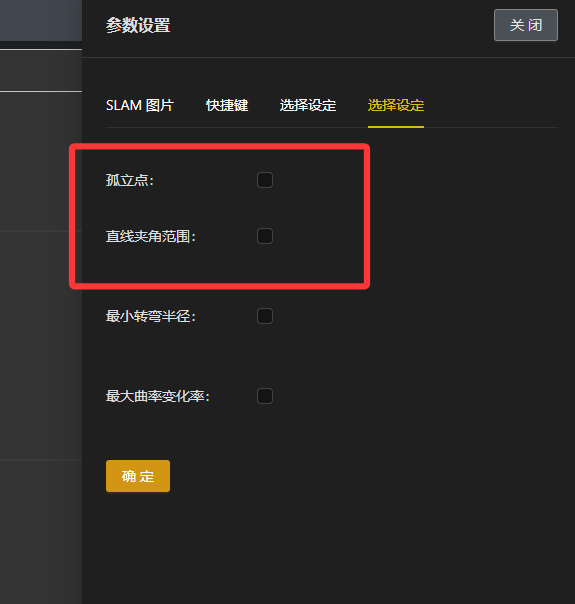The width and height of the screenshot is (575, 604).
Task: Click the gray header bar behind the panel
Action: pos(41,20)
